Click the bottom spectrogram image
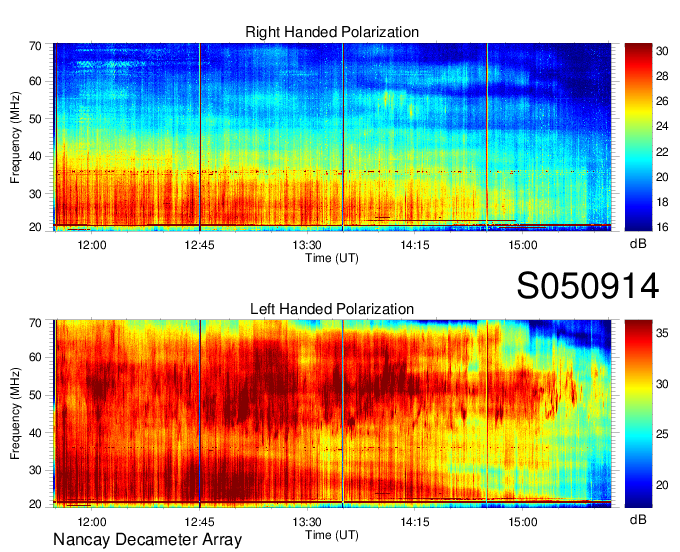This screenshot has height=552, width=680. [x=332, y=414]
